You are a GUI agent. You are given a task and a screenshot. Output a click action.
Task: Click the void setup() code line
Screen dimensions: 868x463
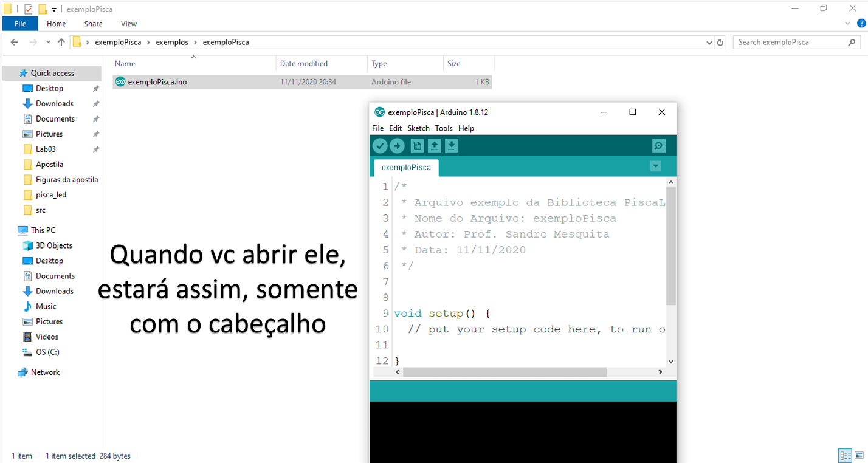coord(442,314)
